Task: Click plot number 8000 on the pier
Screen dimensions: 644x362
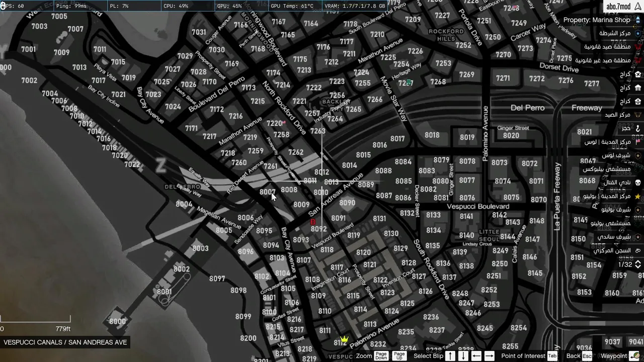Action: tap(117, 321)
